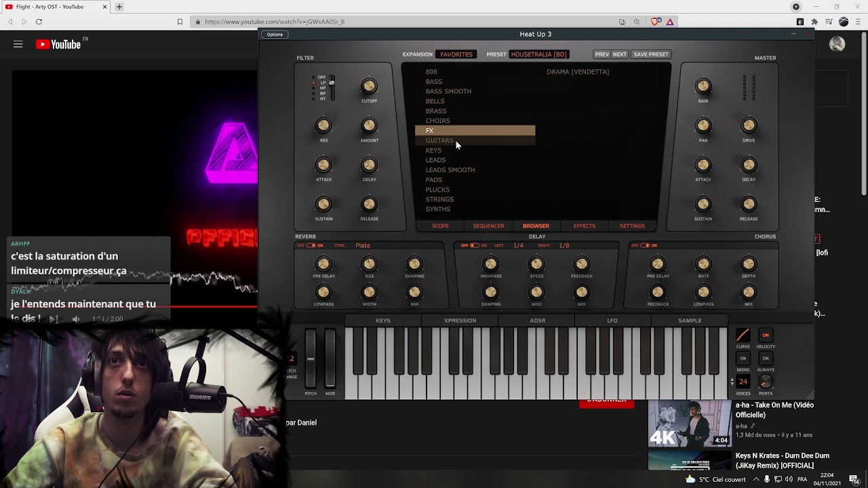Reload the page in the browser

tap(39, 22)
